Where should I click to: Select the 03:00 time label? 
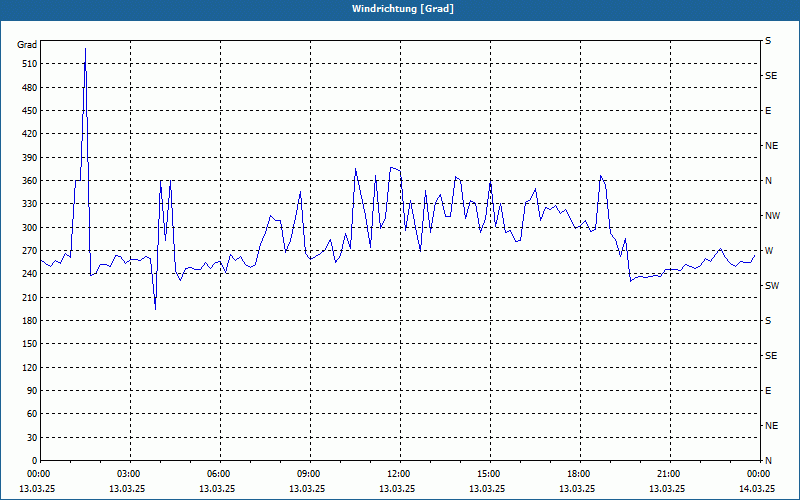tap(127, 474)
